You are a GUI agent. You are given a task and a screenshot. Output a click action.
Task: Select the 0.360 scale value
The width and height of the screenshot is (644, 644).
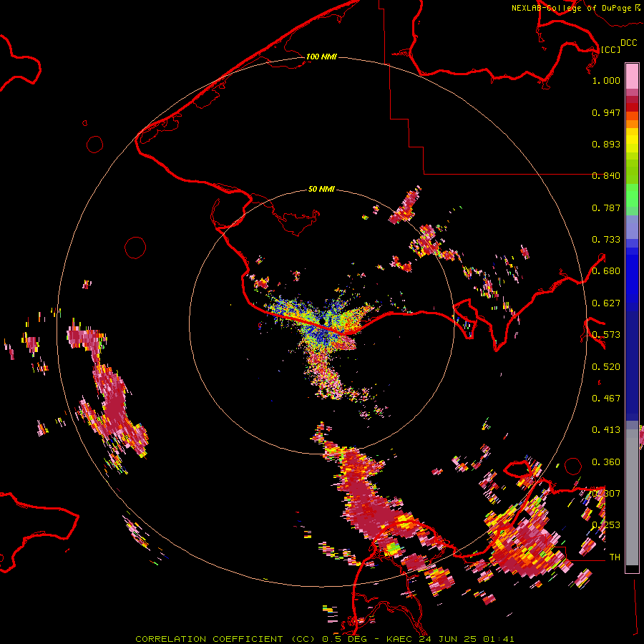[x=606, y=462]
